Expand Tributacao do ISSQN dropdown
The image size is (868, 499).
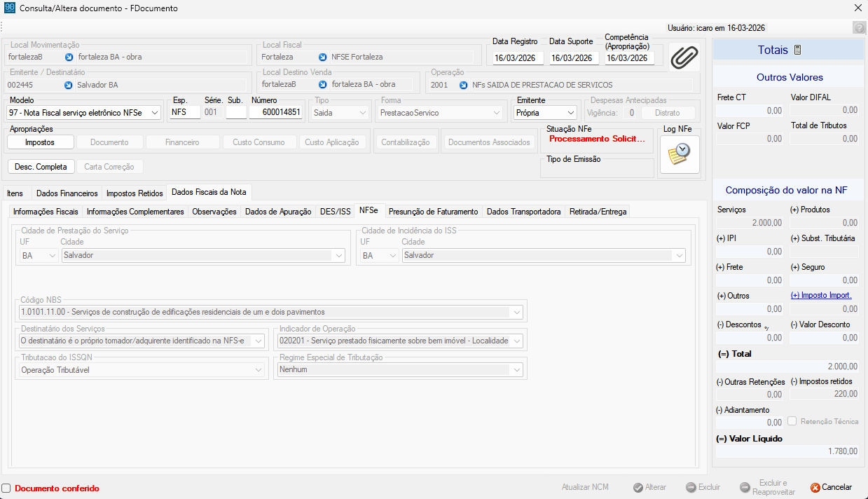click(x=258, y=369)
